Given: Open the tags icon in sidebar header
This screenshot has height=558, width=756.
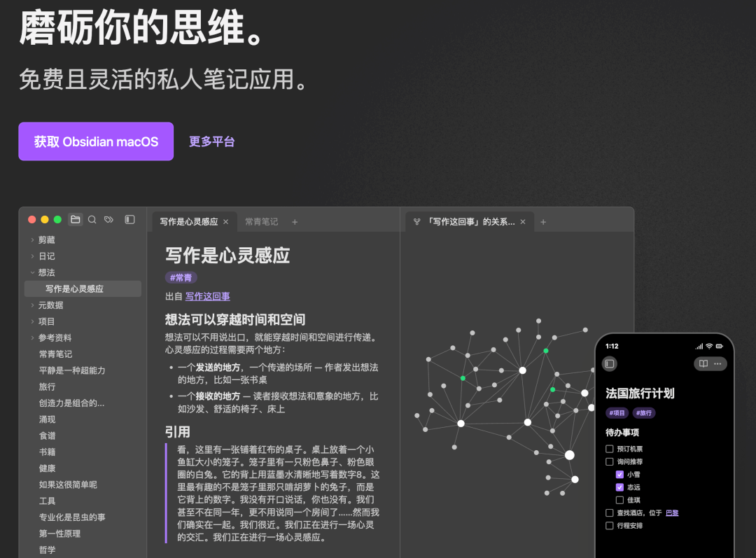Looking at the screenshot, I should tap(109, 219).
